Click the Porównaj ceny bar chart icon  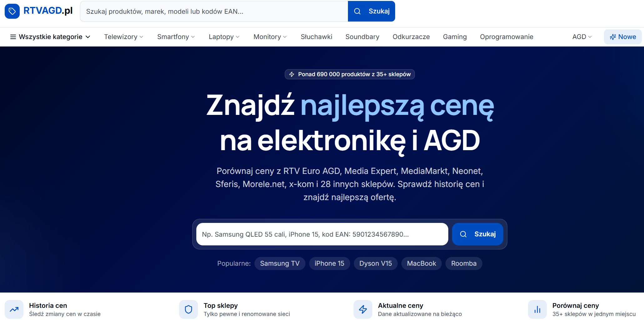tap(537, 309)
